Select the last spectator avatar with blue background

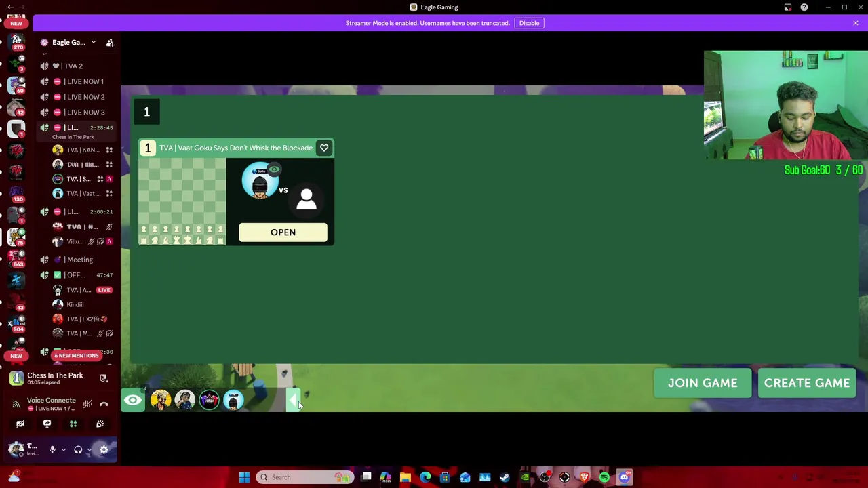pos(233,401)
